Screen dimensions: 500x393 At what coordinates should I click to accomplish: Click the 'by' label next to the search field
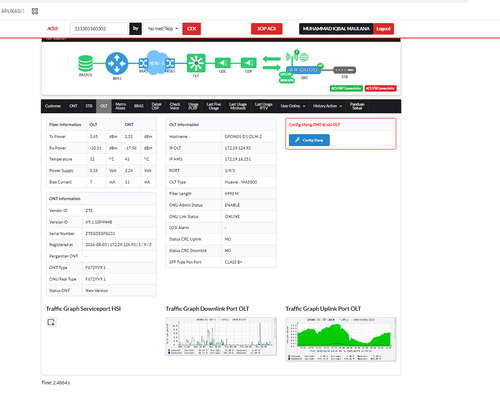tap(135, 29)
